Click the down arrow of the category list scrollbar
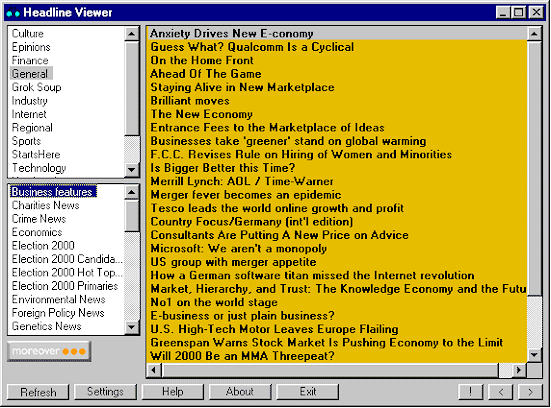The image size is (551, 408). click(x=131, y=169)
